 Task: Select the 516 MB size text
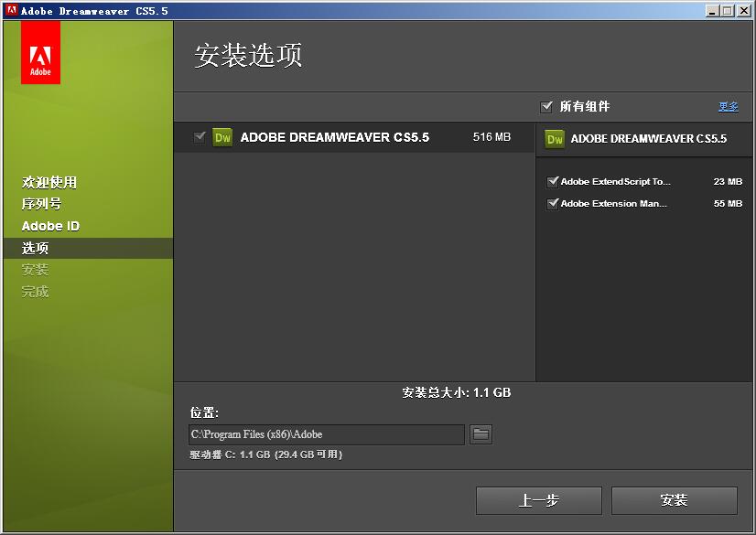pyautogui.click(x=491, y=137)
